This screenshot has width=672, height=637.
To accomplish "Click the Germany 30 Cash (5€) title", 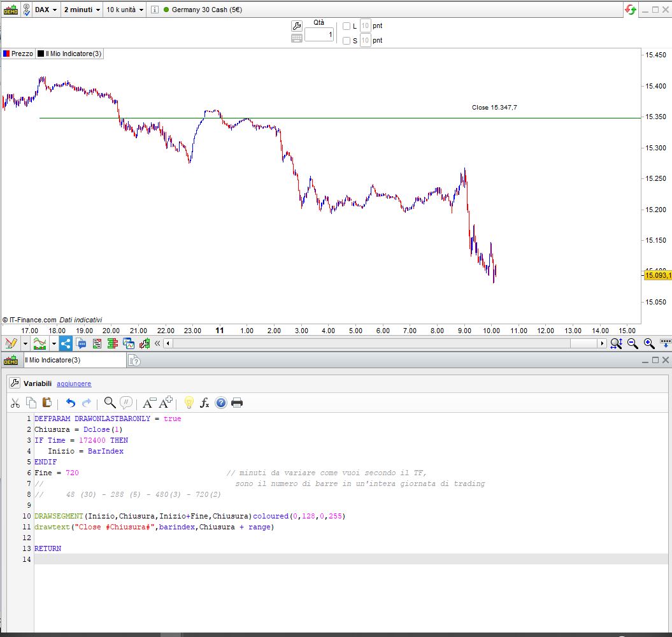I will coord(206,10).
